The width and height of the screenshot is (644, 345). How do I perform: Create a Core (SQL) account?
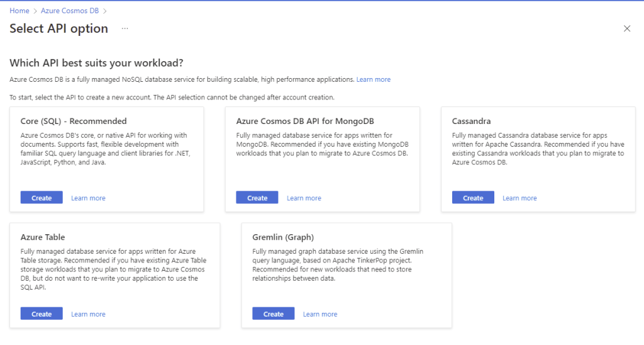42,198
